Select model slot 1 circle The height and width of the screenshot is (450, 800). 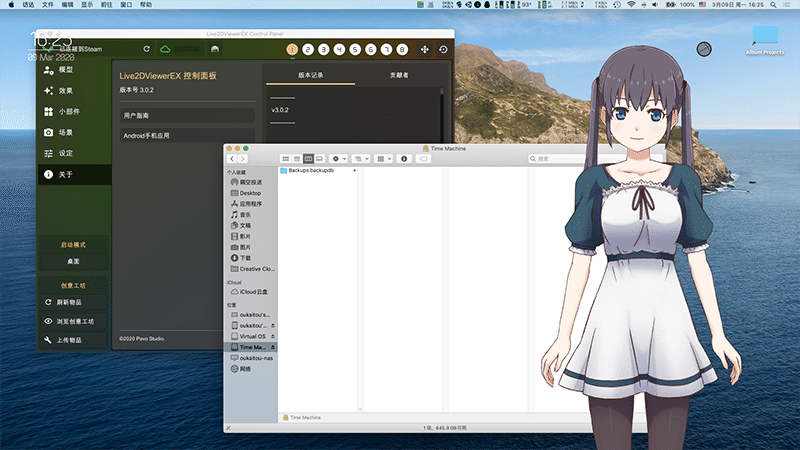coord(292,49)
